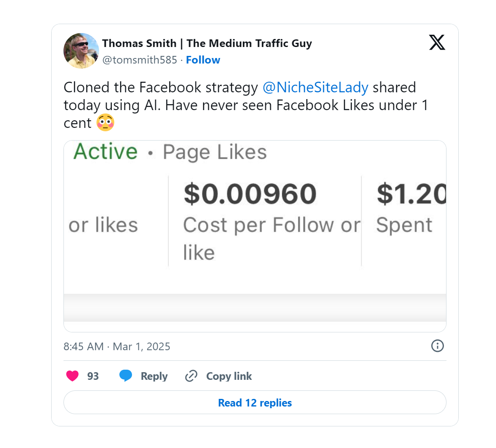
Task: Like the tweet with the heart icon
Action: (x=72, y=376)
